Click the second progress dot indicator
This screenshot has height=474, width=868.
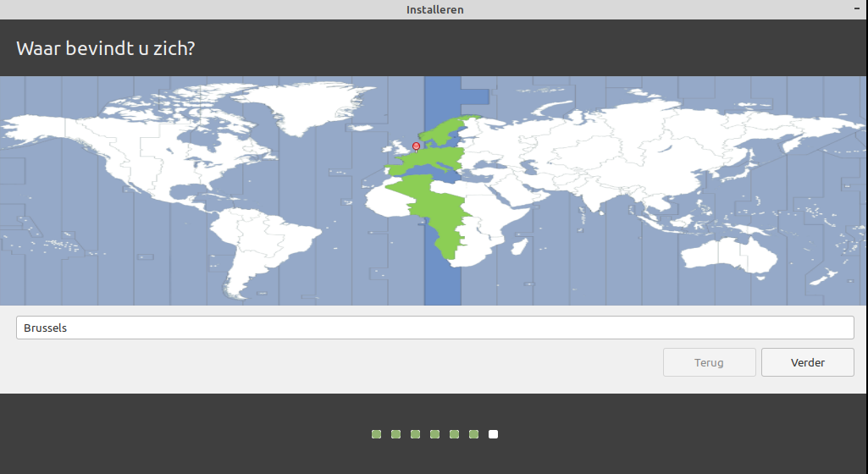click(x=395, y=434)
